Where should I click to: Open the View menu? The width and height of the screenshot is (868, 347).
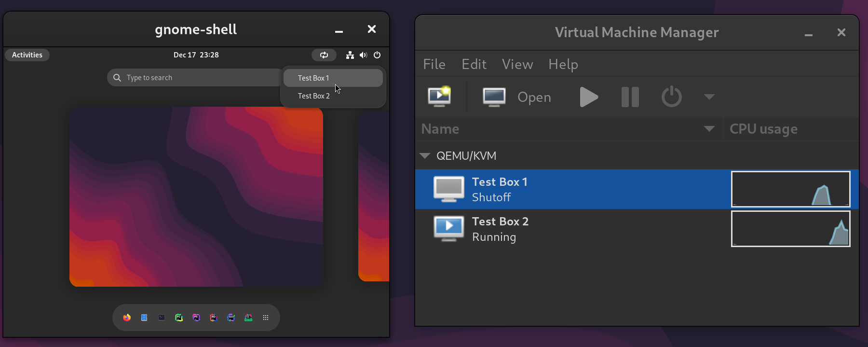517,64
